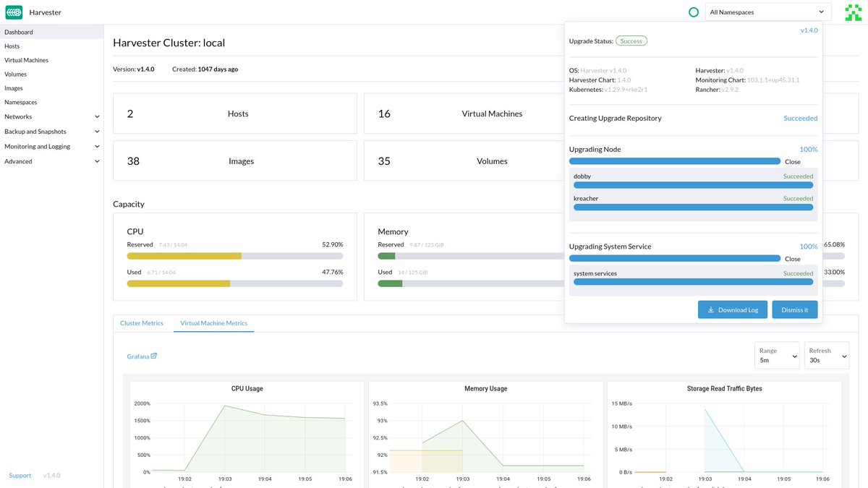Click the Success upgrade status badge

[631, 41]
